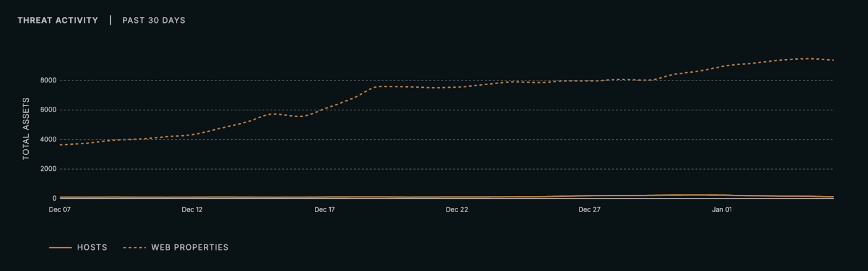This screenshot has width=868, height=271.
Task: Click the TOTAL ASSETS axis title
Action: [x=26, y=129]
